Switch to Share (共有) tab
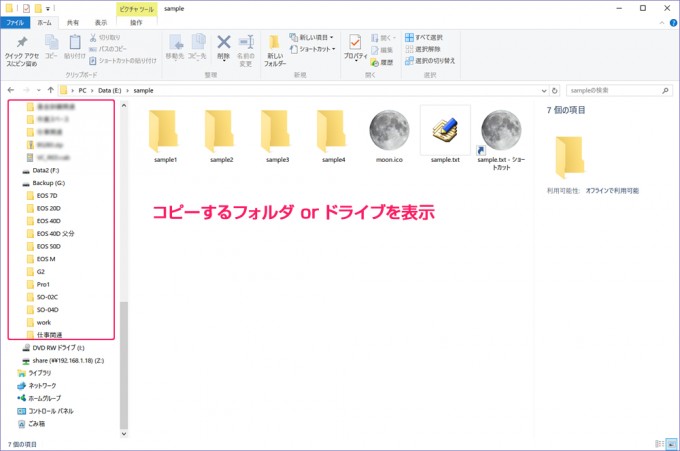The width and height of the screenshot is (680, 451). coord(73,23)
